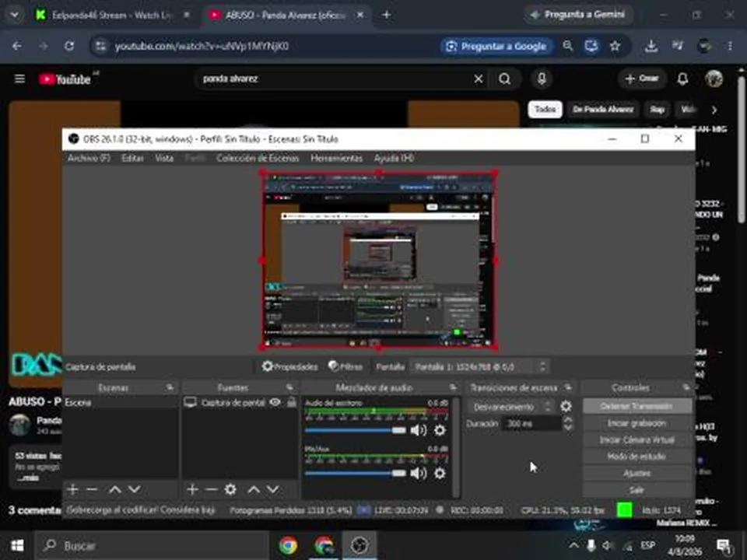Pop out Transiciones de escena dock
Viewport: 747px width, 560px height.
[x=568, y=387]
